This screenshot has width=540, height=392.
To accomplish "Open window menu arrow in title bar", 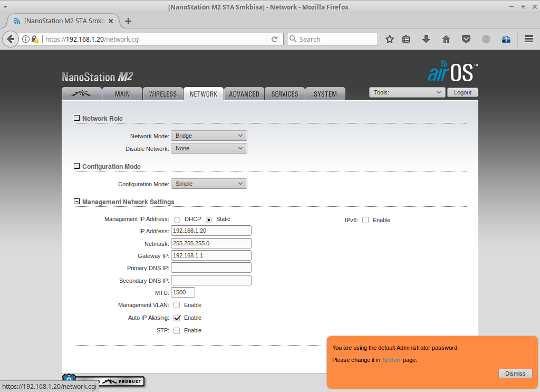I will (5, 7).
